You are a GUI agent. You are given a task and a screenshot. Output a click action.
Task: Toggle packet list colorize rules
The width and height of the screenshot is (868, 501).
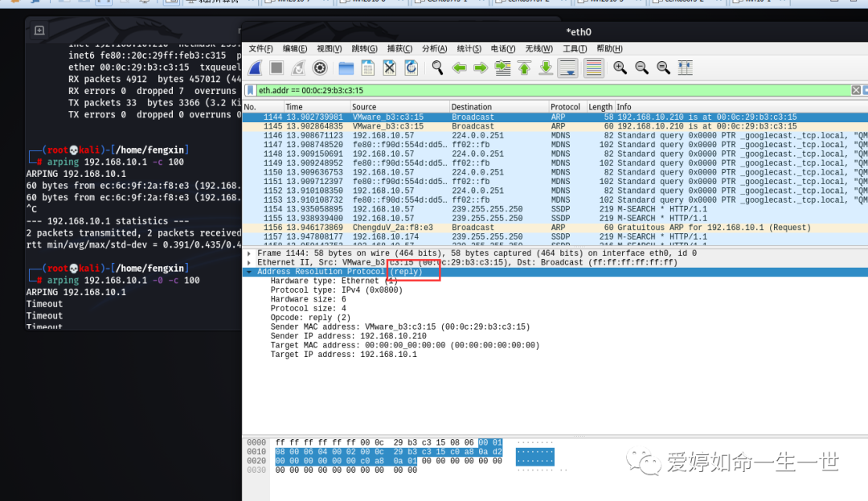[593, 68]
